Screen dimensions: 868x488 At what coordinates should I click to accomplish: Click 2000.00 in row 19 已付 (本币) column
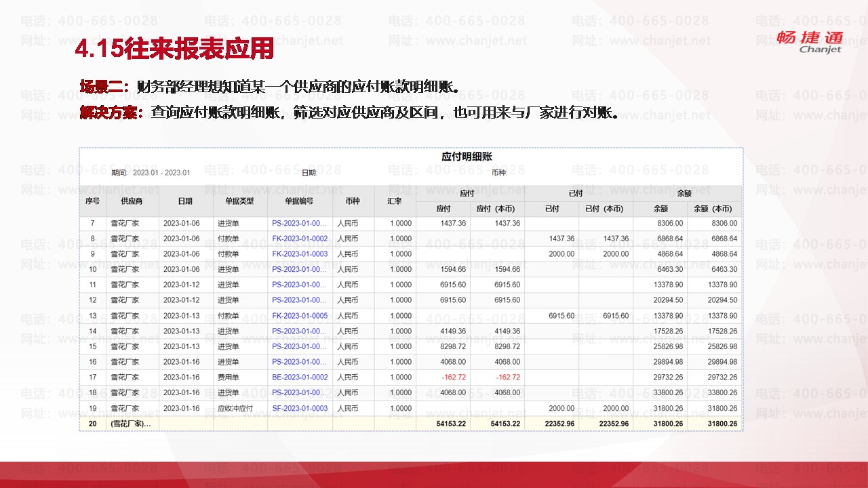[x=616, y=409]
